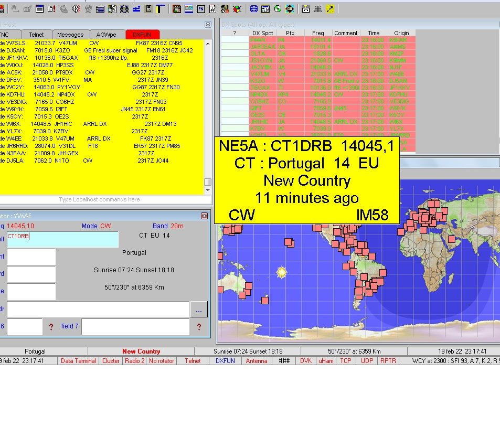This screenshot has height=448, width=500.
Task: Click No rotator status bar item
Action: click(x=162, y=360)
